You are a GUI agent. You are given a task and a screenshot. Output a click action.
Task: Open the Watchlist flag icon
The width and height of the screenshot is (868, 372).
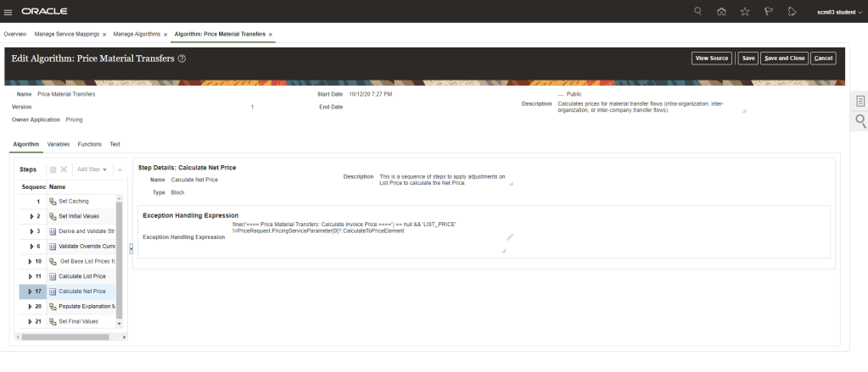768,12
